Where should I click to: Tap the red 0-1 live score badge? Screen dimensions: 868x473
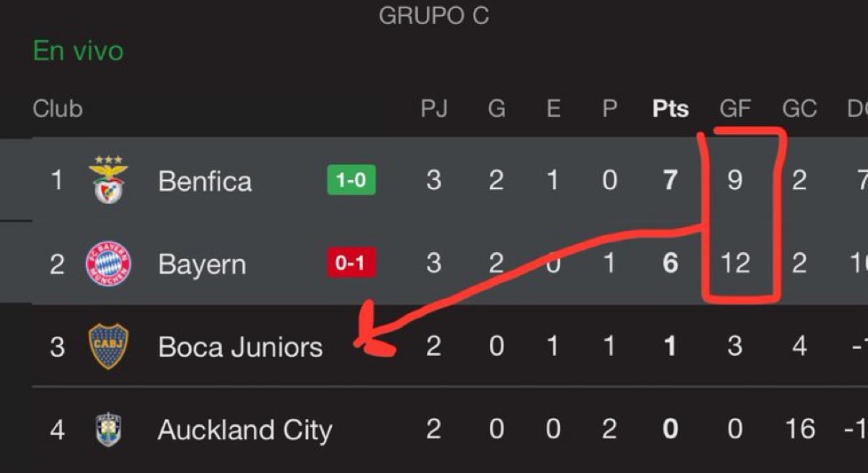351,262
